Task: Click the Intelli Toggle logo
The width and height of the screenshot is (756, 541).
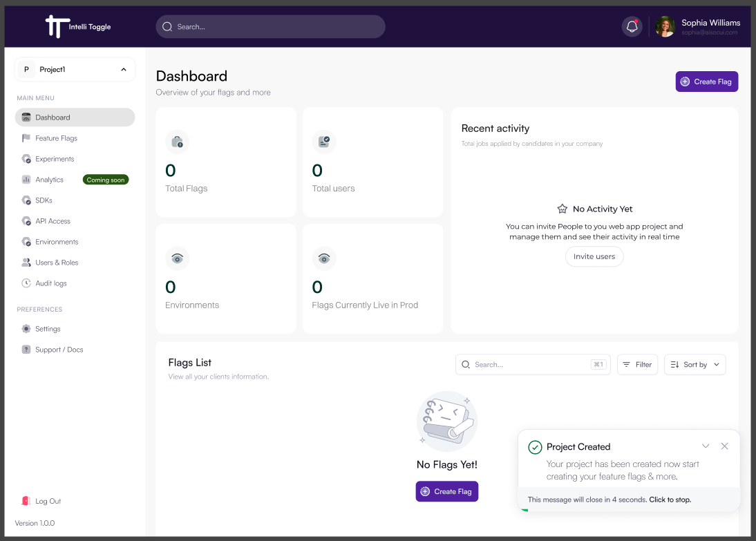Action: 77,26
